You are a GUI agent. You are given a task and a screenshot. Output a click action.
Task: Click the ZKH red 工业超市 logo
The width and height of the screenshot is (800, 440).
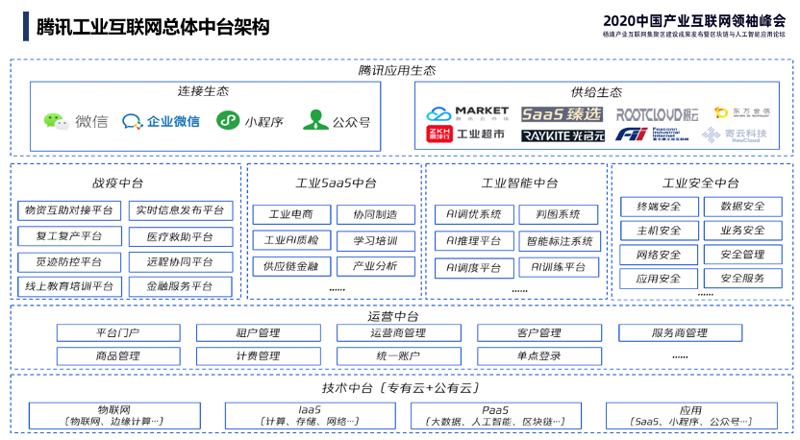click(x=439, y=134)
